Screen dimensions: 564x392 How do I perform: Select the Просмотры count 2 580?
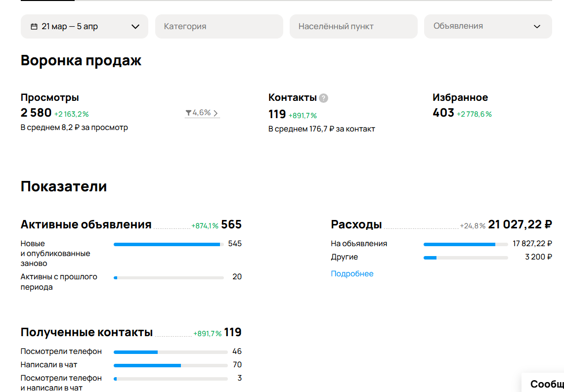tap(36, 113)
